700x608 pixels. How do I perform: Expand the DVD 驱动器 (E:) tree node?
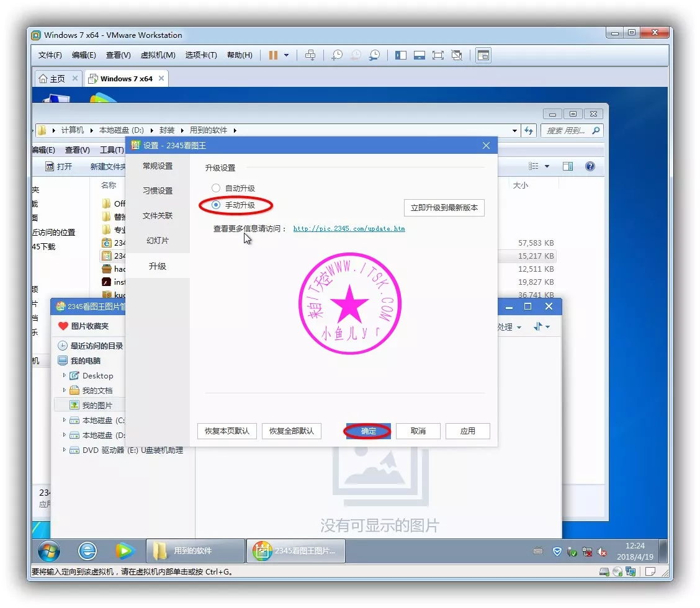point(64,450)
